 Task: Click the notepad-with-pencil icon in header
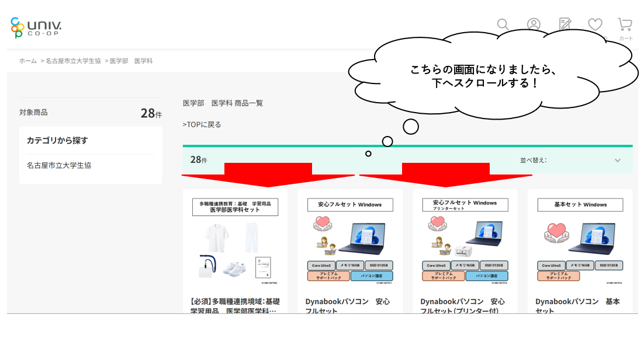(565, 24)
